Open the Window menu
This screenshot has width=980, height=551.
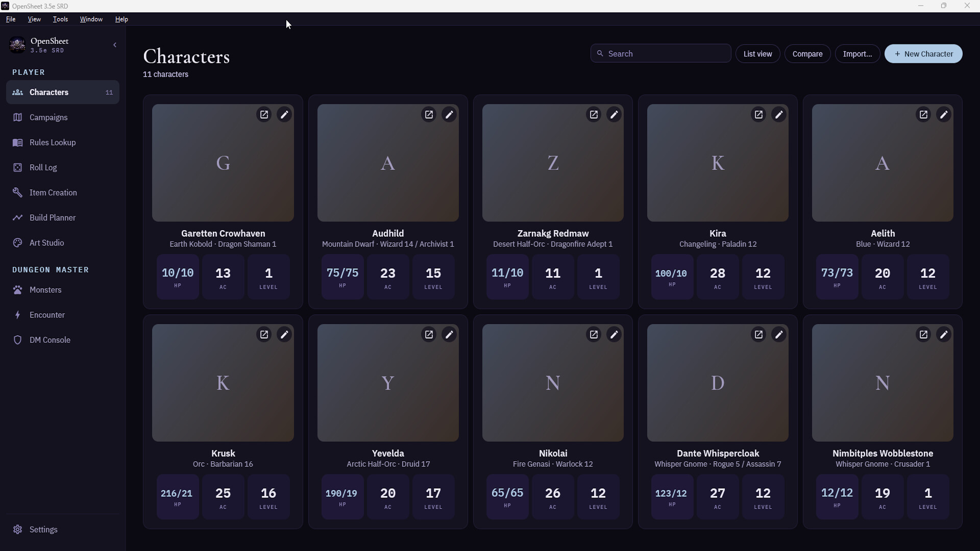click(x=91, y=19)
